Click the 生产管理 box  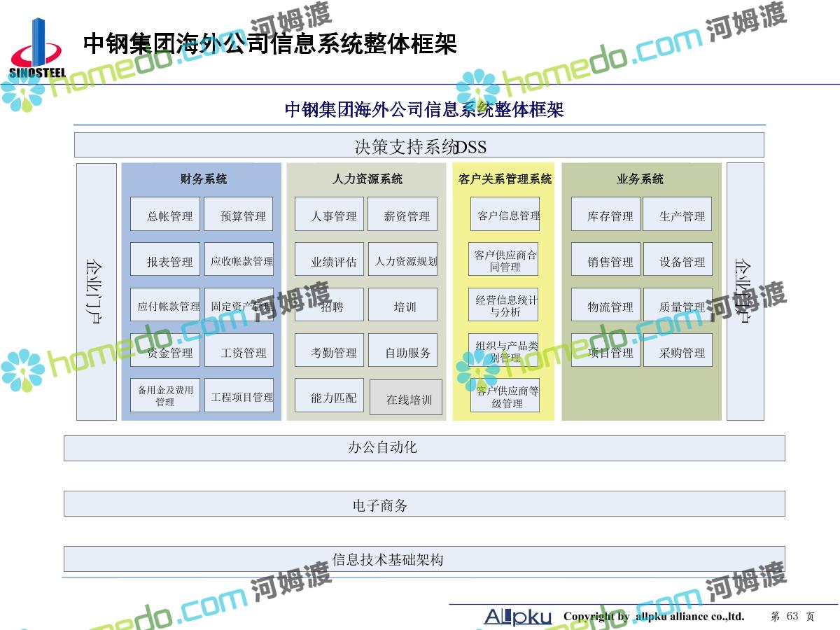678,214
